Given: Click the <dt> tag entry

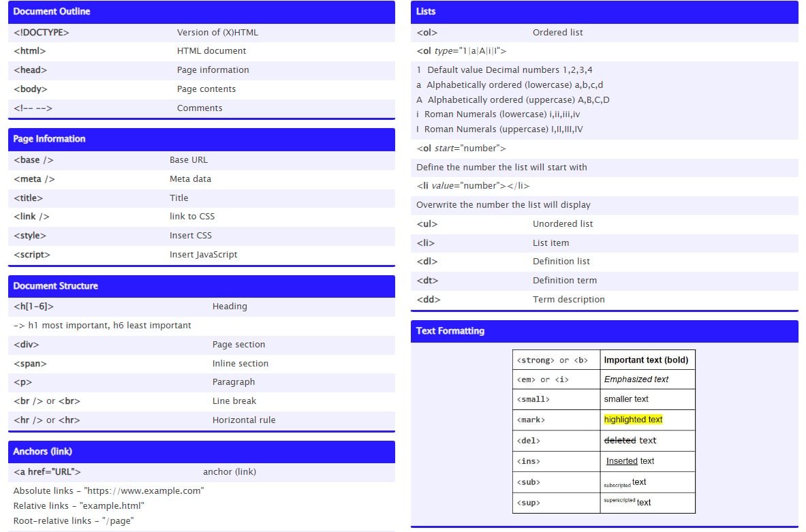Looking at the screenshot, I should 427,280.
